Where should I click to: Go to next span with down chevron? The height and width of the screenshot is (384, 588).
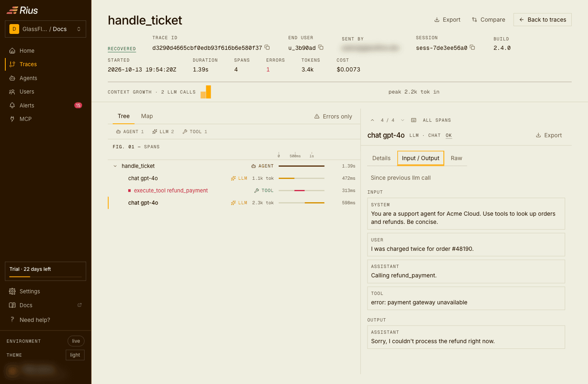(403, 120)
